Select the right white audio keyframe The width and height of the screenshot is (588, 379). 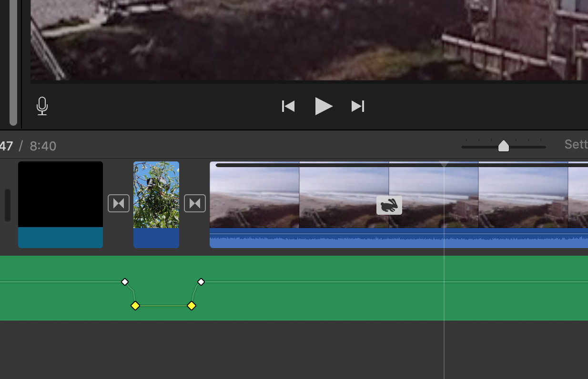201,282
